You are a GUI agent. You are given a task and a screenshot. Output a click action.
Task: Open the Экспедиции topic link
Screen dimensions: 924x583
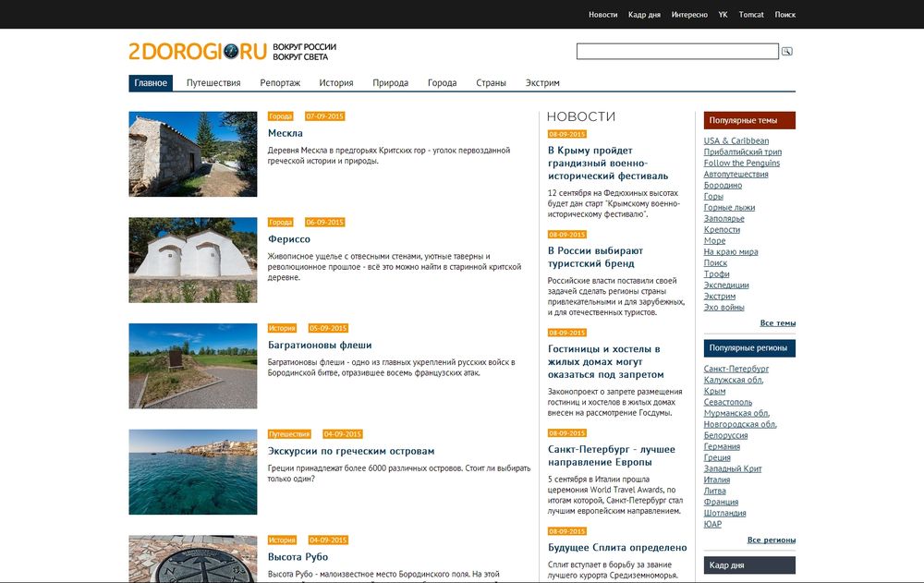pyautogui.click(x=726, y=285)
